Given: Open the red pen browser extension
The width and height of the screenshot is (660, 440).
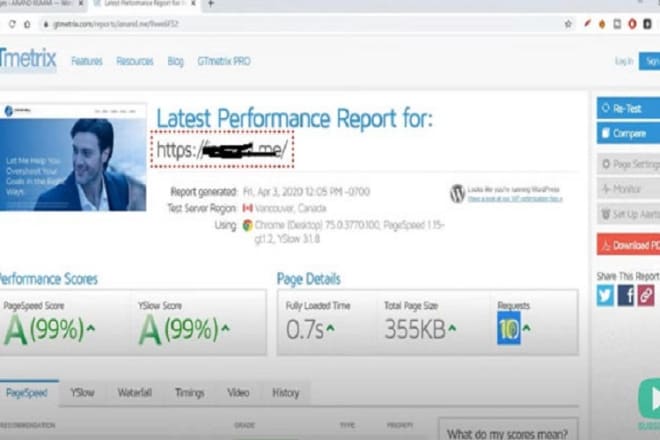Looking at the screenshot, I should coord(587,24).
